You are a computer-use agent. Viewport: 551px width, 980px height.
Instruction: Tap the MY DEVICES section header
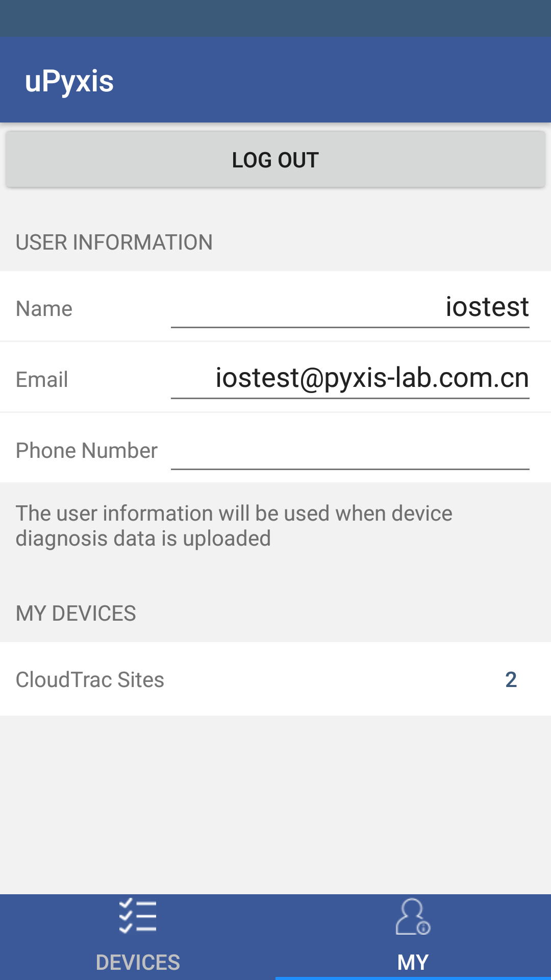(x=76, y=614)
